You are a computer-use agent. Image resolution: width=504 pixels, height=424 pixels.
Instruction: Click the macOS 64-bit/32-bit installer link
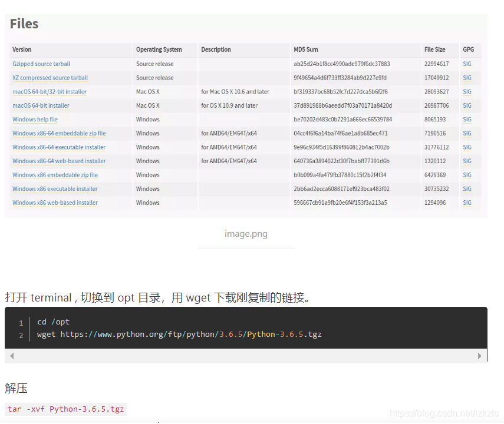pos(49,91)
